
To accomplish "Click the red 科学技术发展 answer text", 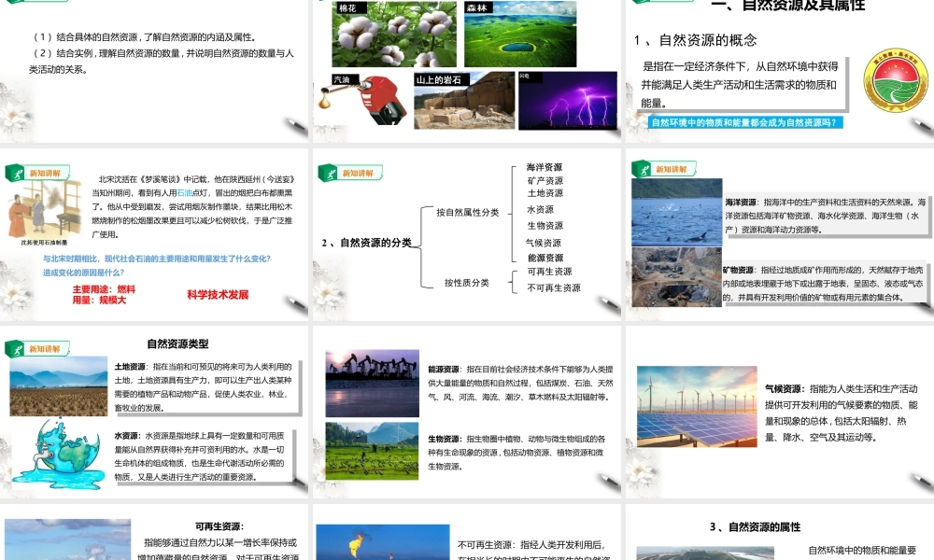I will pos(217,293).
